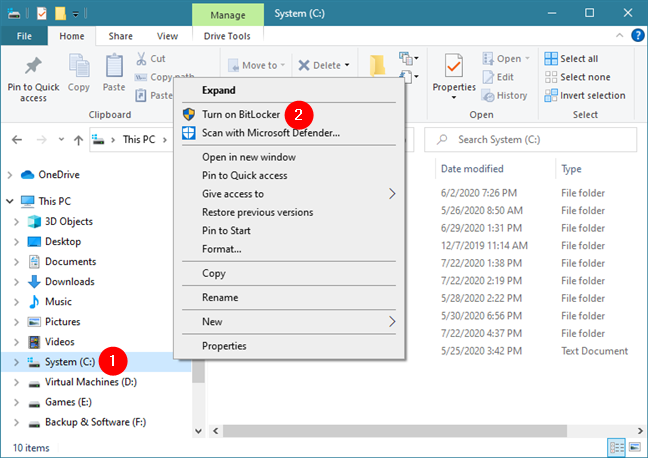Select Properties at bottom of context menu
The height and width of the screenshot is (458, 648).
pos(224,346)
